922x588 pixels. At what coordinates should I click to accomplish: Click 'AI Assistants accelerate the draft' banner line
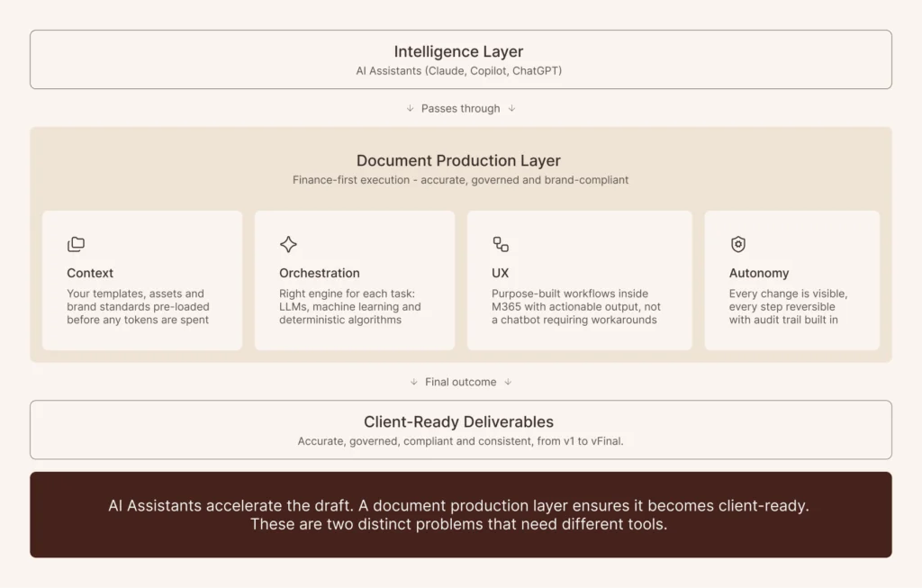tap(458, 506)
